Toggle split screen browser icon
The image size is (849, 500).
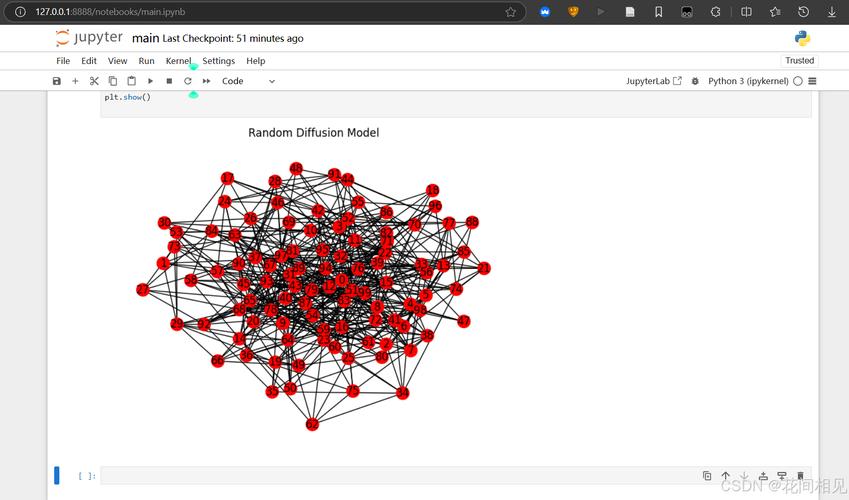coord(746,11)
